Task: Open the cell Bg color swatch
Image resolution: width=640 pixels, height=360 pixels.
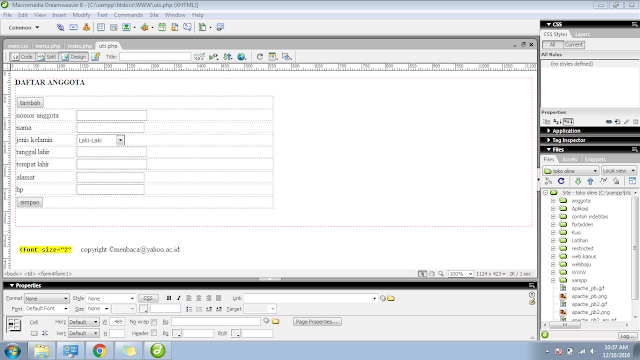Action: [x=176, y=333]
